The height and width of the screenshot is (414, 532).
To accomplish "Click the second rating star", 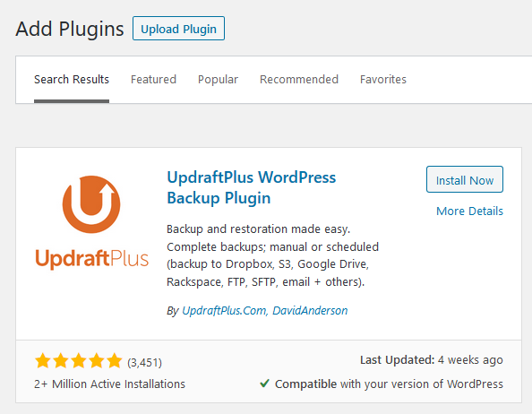I will coord(61,361).
